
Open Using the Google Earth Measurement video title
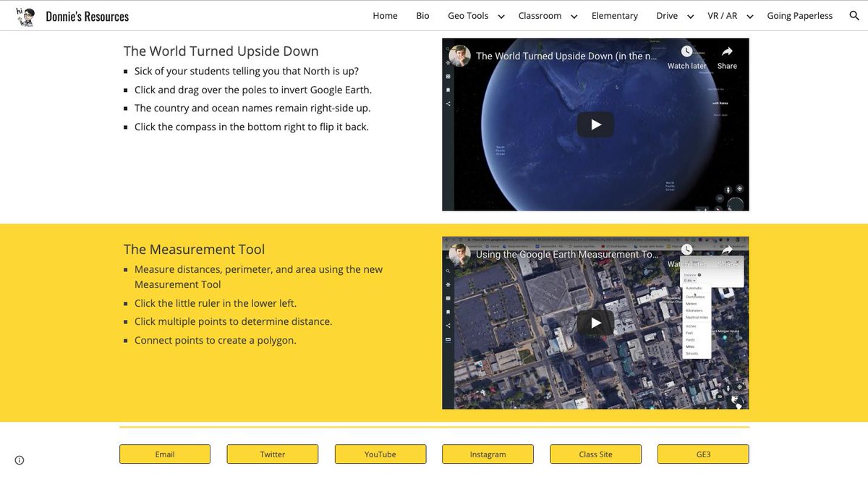pos(567,254)
